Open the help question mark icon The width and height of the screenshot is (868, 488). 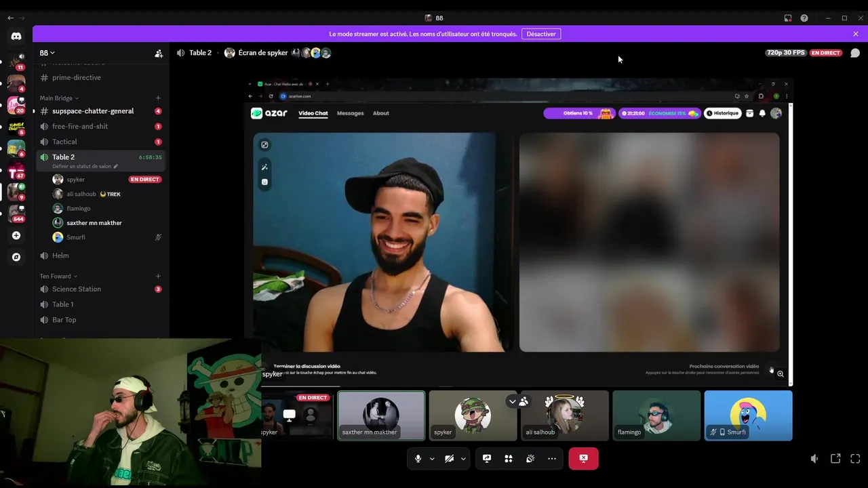click(804, 18)
